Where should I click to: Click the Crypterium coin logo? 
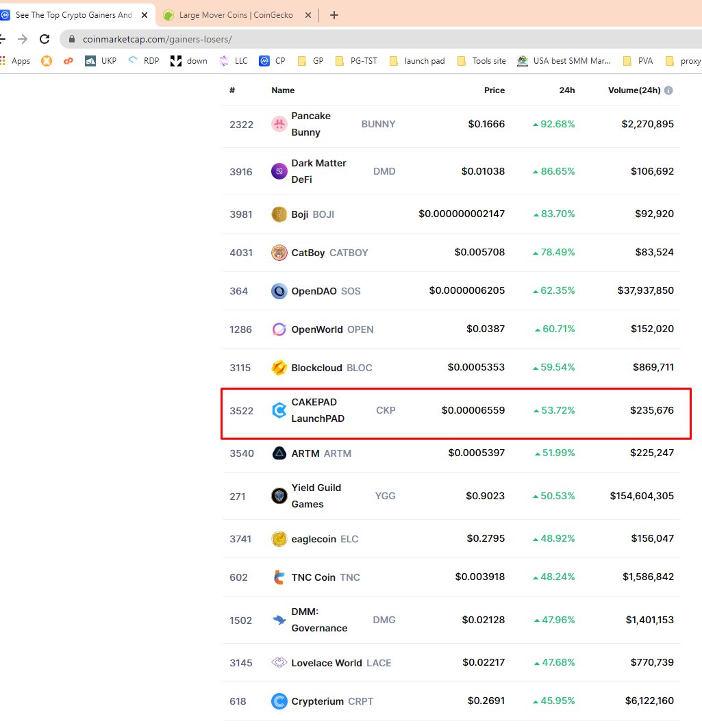coord(279,701)
